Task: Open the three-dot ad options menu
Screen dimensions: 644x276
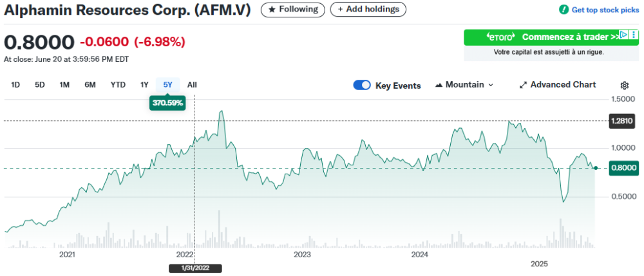Action: coord(633,35)
